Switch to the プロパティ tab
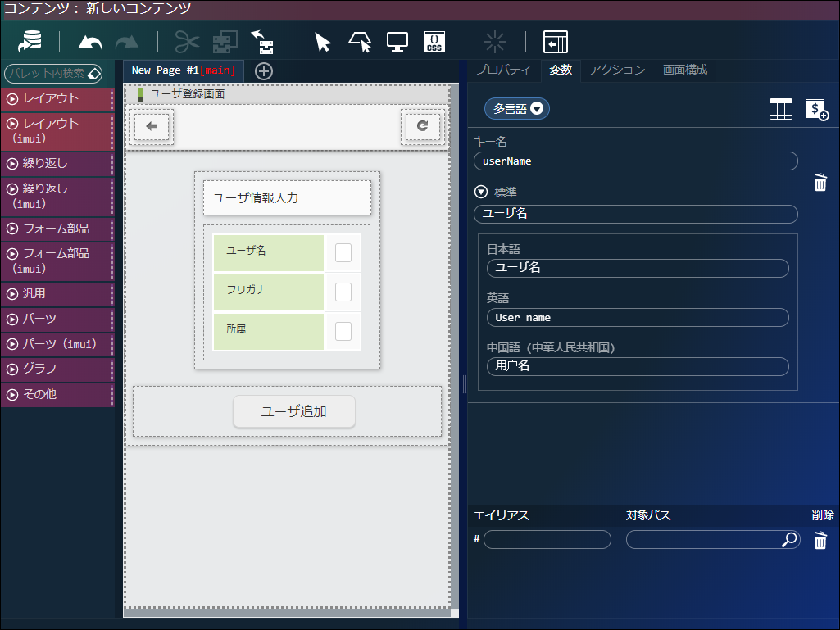This screenshot has height=630, width=840. tap(503, 70)
